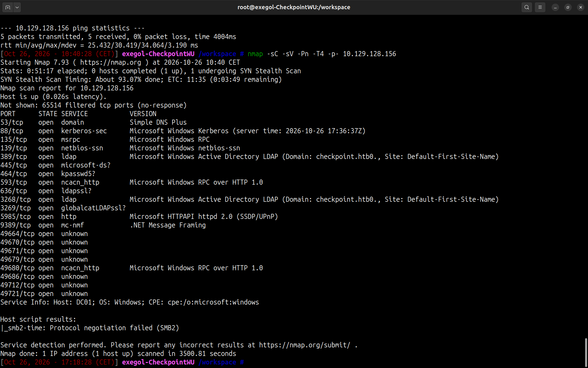Click the VERSION column header
Viewport: 588px width, 368px height.
143,114
